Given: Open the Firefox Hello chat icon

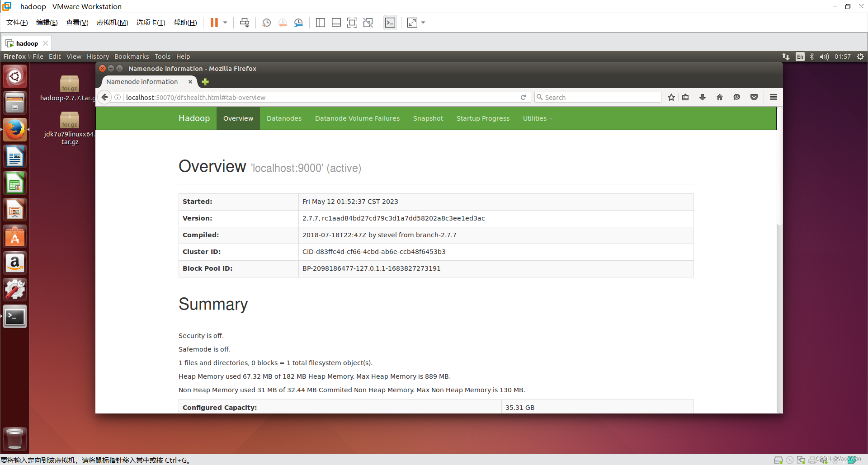Looking at the screenshot, I should [x=737, y=97].
